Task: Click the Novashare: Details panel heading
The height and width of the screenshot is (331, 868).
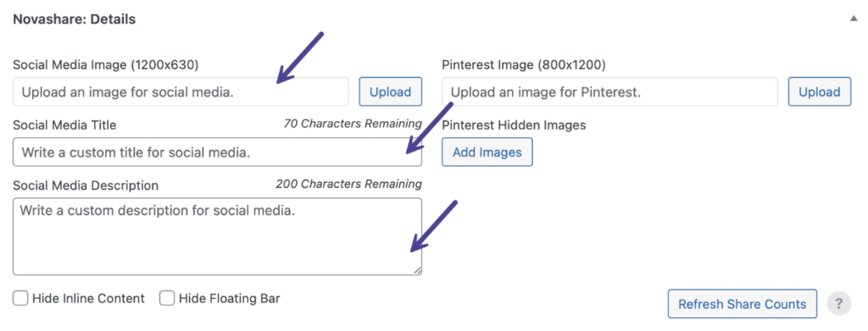Action: [x=75, y=19]
